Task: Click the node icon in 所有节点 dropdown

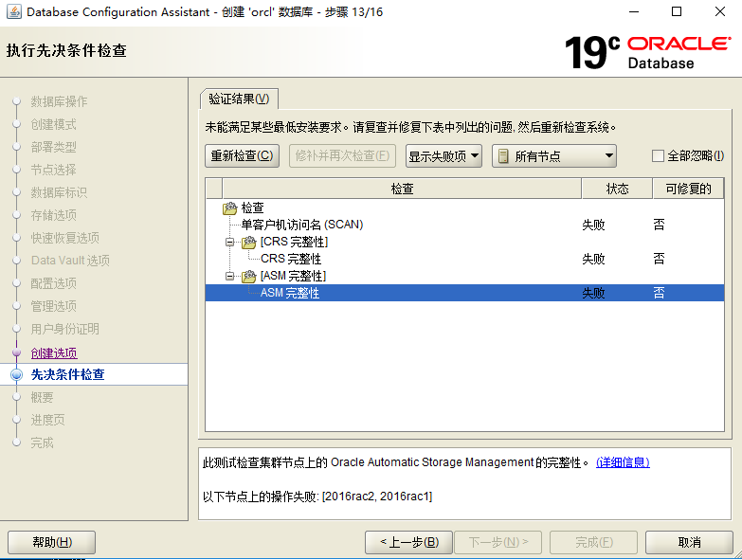Action: tap(504, 156)
